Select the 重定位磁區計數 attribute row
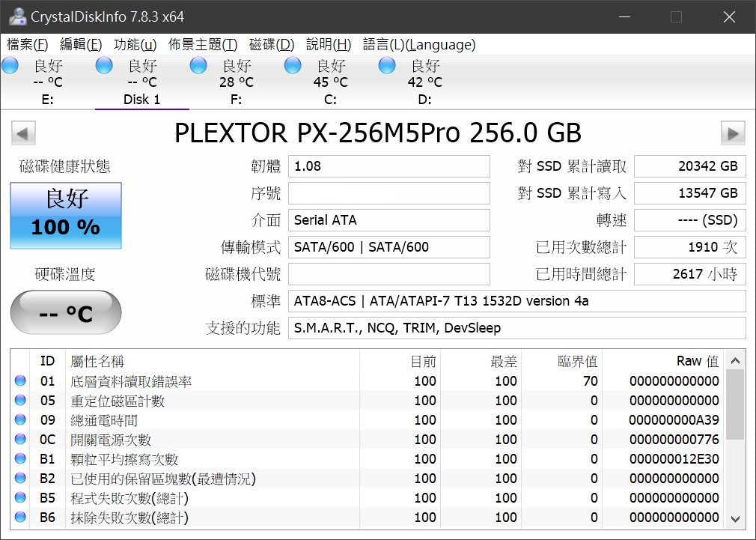The image size is (756, 540). tap(367, 401)
